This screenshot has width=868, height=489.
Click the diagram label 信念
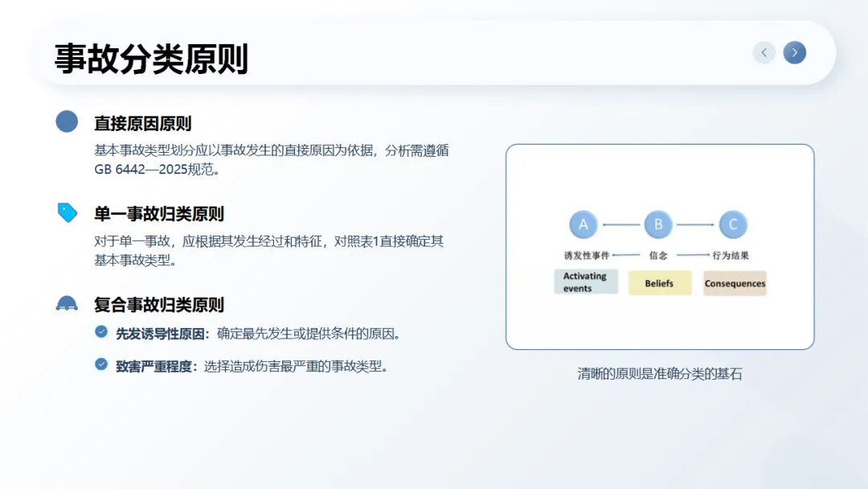click(x=658, y=255)
